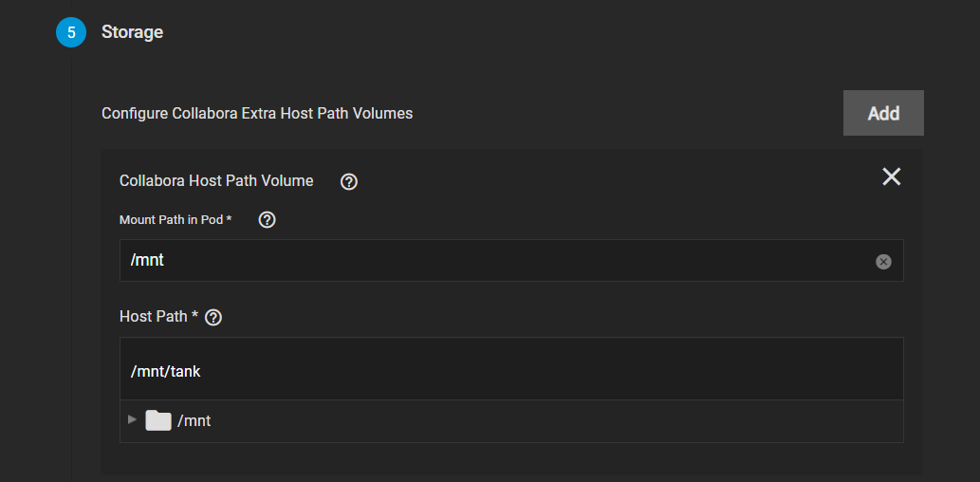The image size is (980, 482).
Task: Click the Mount Path in Pod label
Action: 176,220
